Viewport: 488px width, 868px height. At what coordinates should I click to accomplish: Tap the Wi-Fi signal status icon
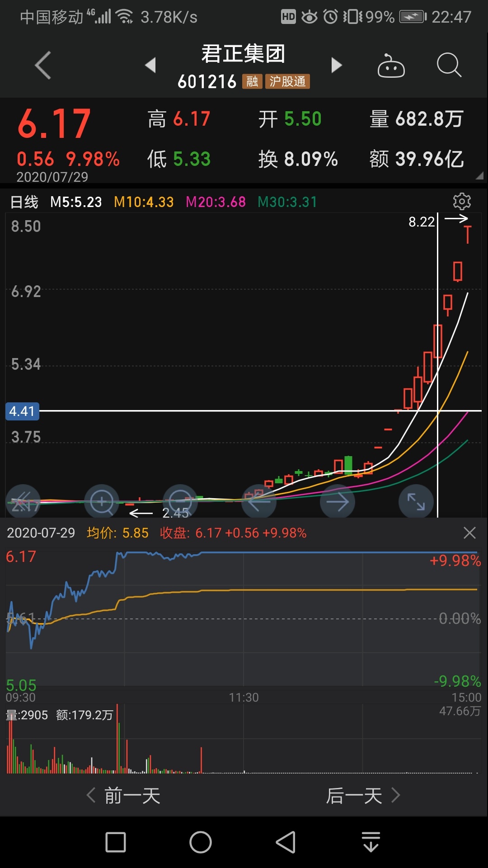[x=125, y=17]
